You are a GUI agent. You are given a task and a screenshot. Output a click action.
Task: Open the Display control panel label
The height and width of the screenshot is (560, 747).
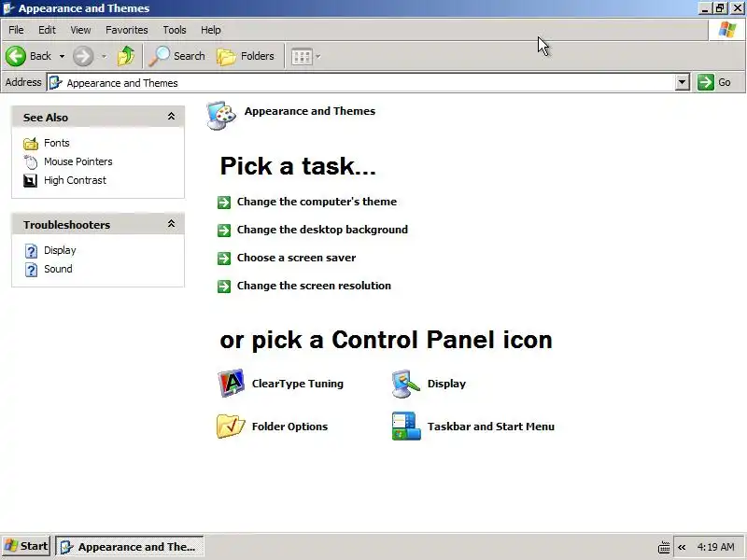[446, 384]
